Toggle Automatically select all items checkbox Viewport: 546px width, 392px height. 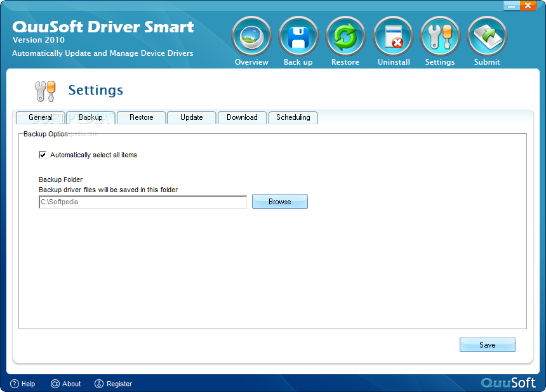point(43,155)
